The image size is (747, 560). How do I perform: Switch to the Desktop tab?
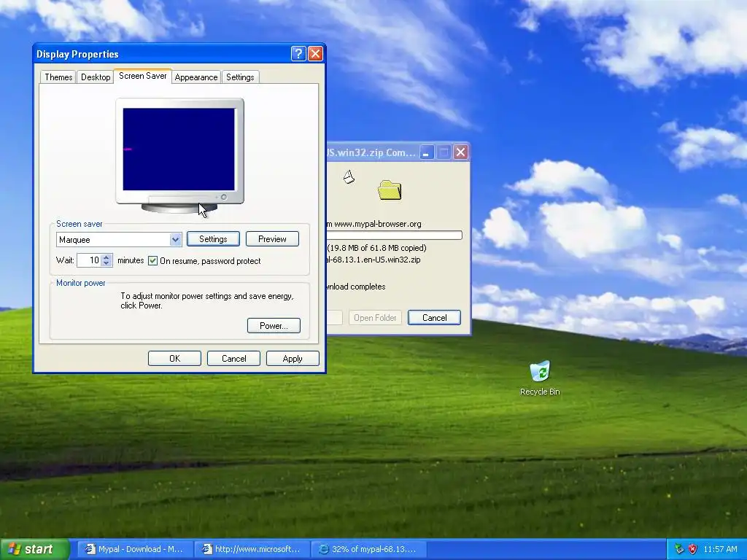point(96,77)
